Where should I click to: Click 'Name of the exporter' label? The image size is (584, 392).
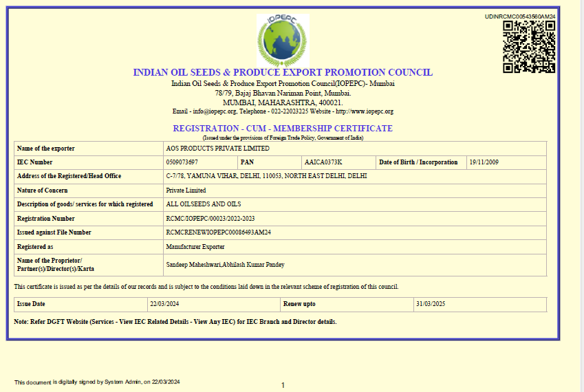click(x=46, y=149)
